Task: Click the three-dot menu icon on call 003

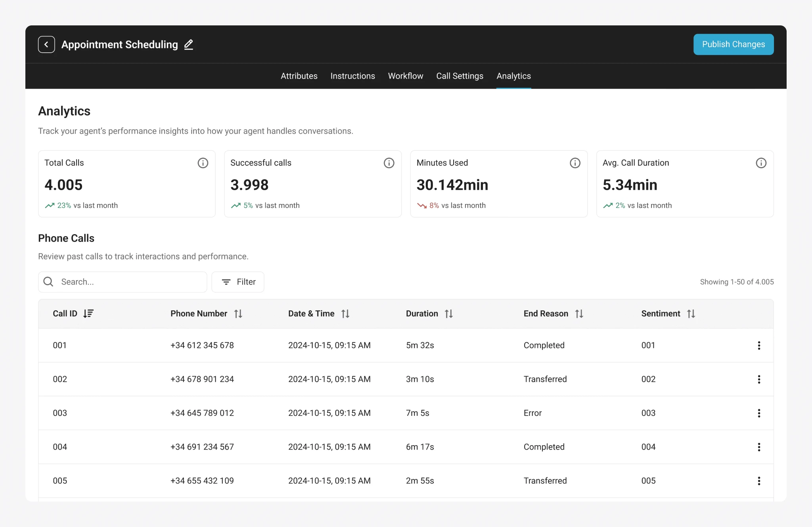Action: click(x=759, y=413)
